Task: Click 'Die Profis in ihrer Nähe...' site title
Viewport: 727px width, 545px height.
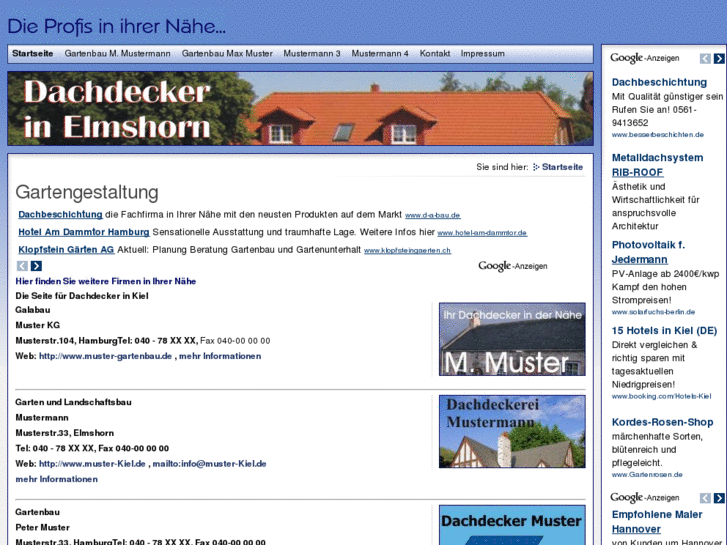Action: point(116,26)
